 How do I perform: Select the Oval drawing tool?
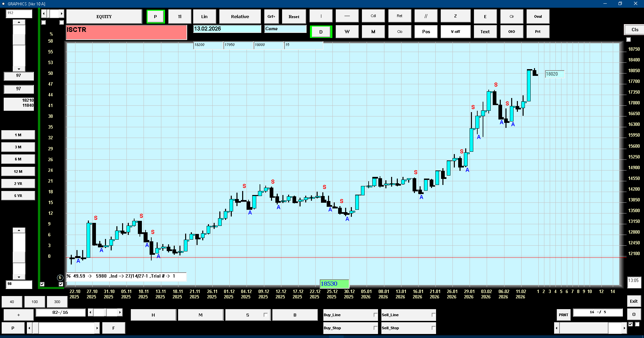point(538,16)
